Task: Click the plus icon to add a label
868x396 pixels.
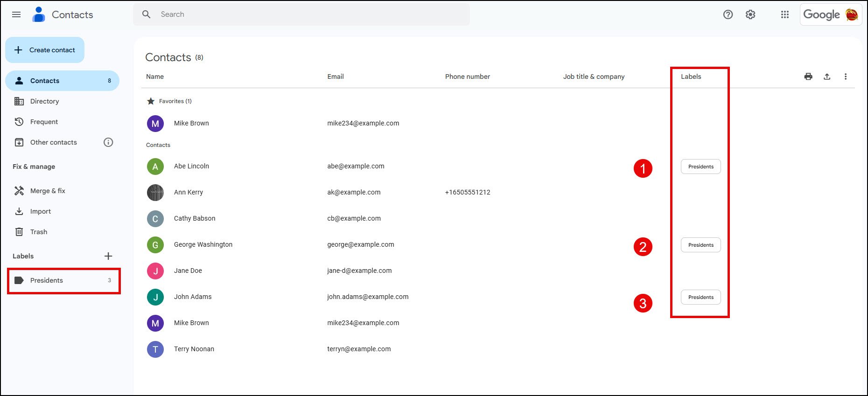Action: point(108,256)
